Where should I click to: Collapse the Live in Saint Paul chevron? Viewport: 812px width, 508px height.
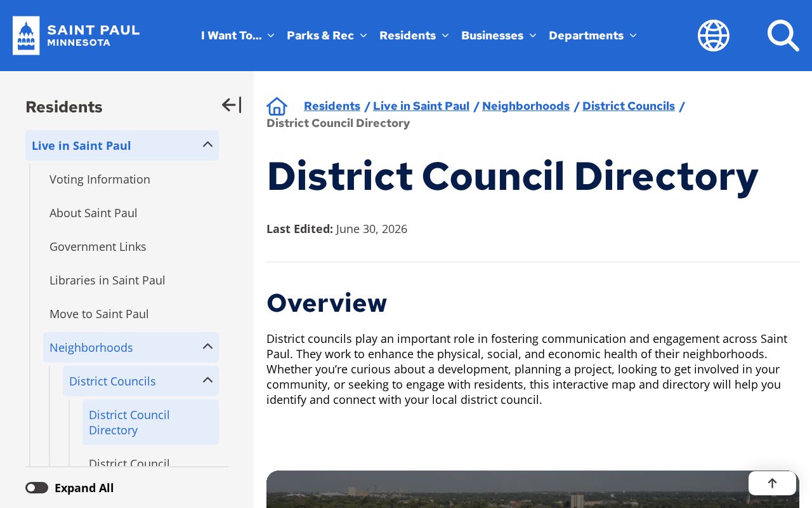pyautogui.click(x=207, y=145)
